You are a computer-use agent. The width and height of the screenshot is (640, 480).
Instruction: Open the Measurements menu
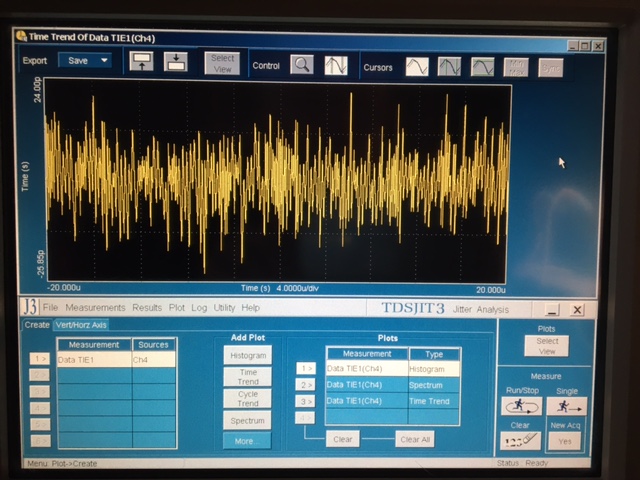tap(96, 308)
